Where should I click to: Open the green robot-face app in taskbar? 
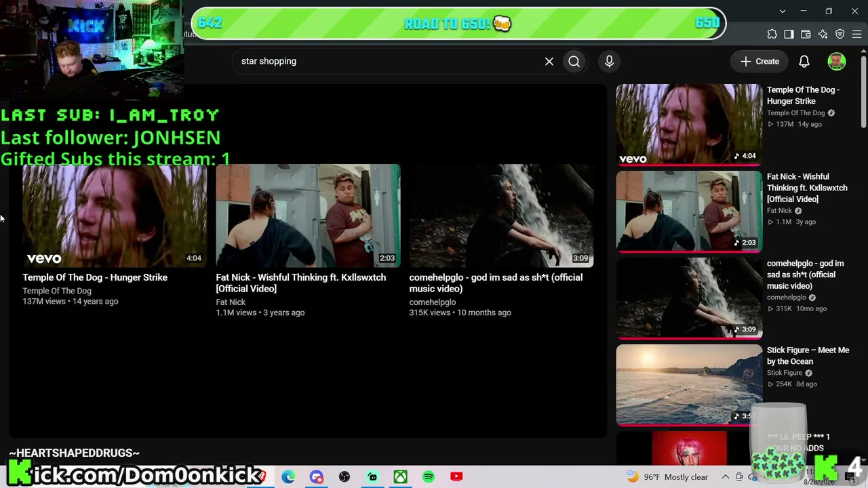tap(372, 476)
